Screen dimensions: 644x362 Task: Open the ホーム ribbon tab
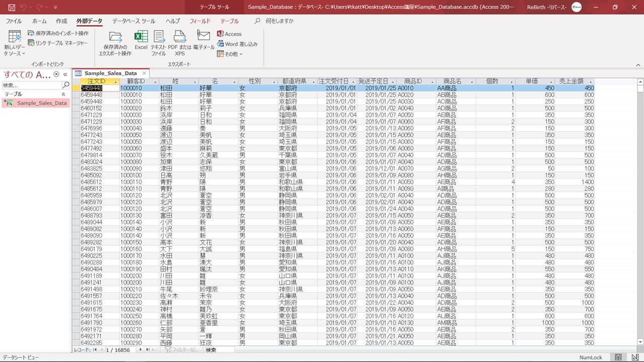(x=39, y=21)
